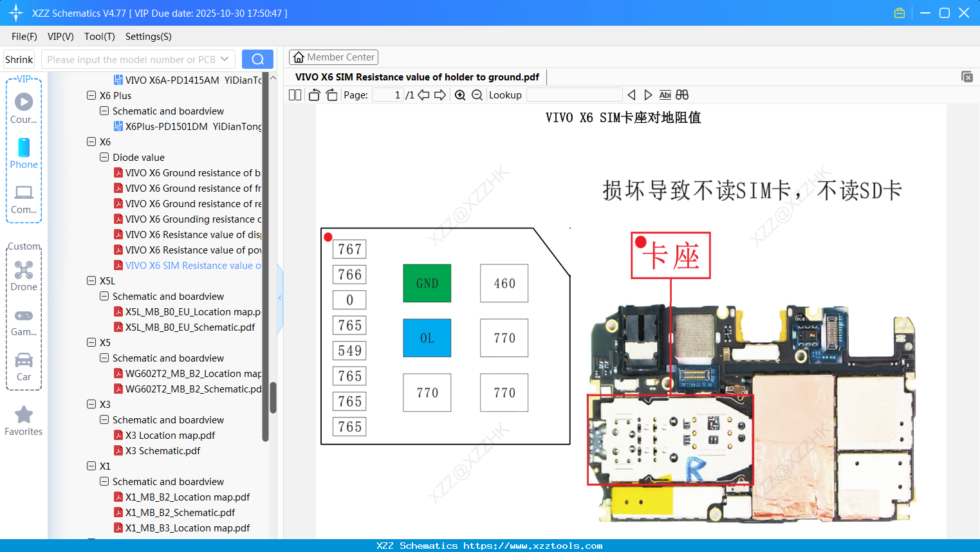Image resolution: width=980 pixels, height=552 pixels.
Task: Open search with the binoculars icon
Action: tap(682, 95)
